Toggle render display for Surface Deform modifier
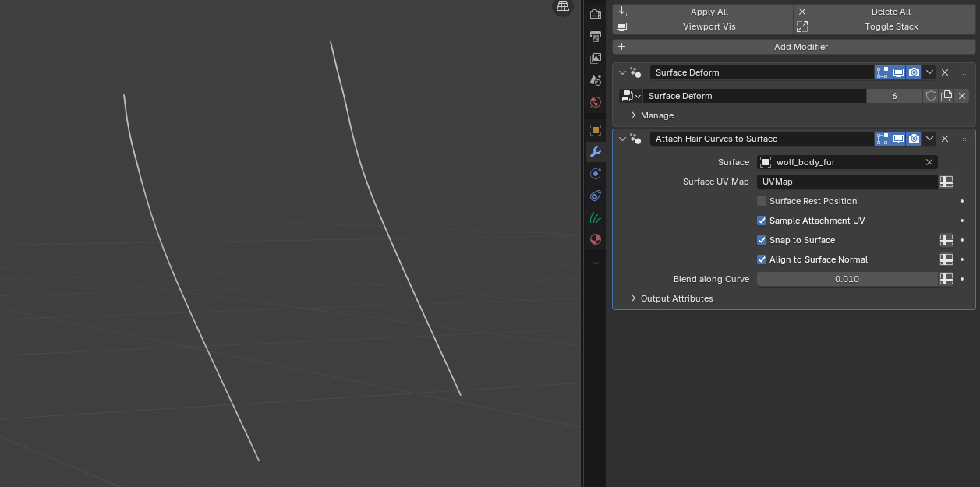This screenshot has width=980, height=487. pos(914,72)
